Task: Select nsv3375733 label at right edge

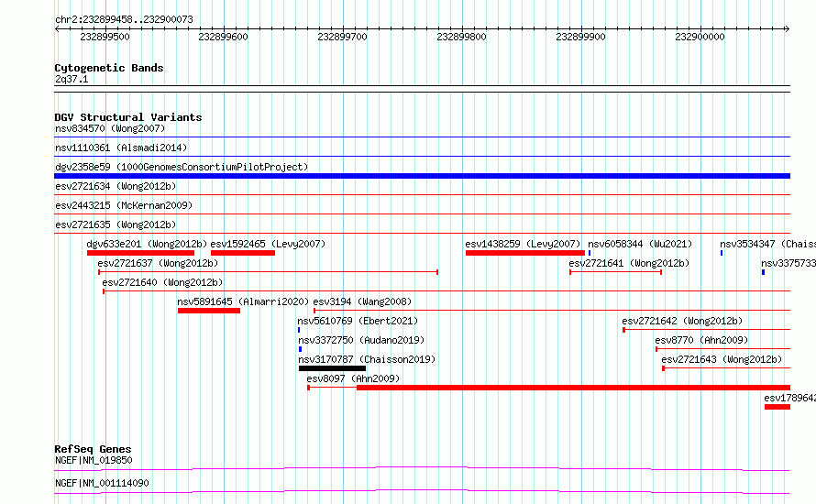Action: [x=788, y=263]
